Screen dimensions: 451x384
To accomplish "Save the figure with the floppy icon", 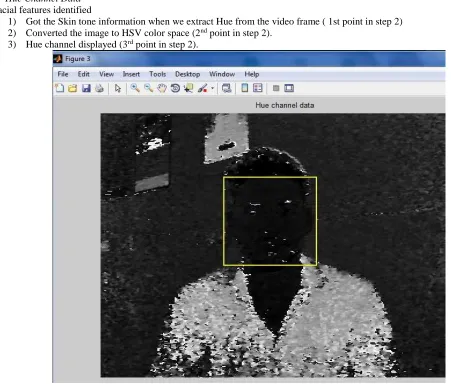I will point(86,88).
